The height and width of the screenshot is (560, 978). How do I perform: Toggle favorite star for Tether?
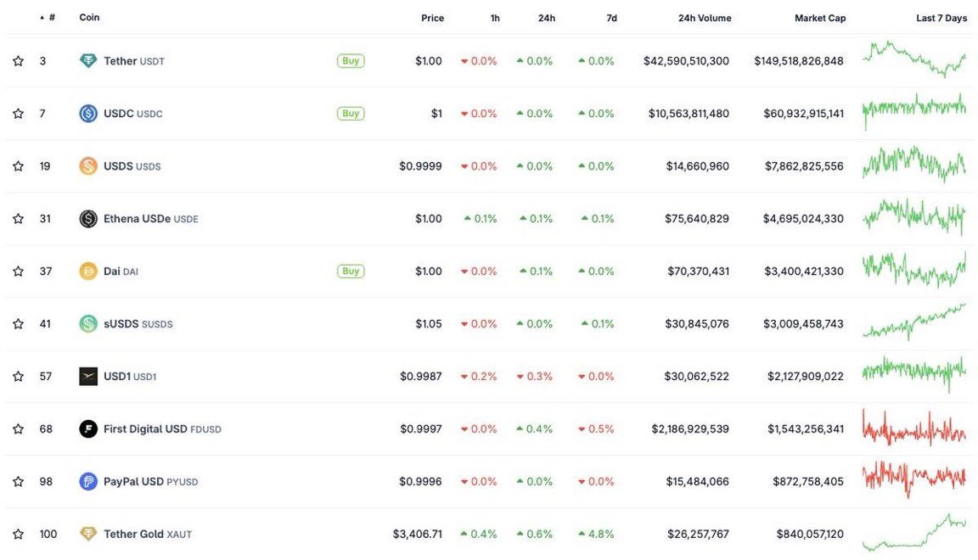point(18,60)
